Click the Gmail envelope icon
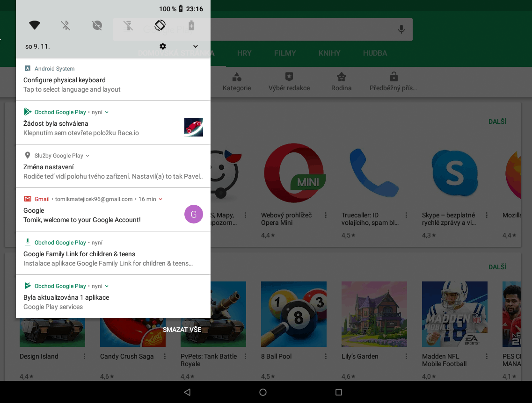532x403 pixels. pos(28,199)
